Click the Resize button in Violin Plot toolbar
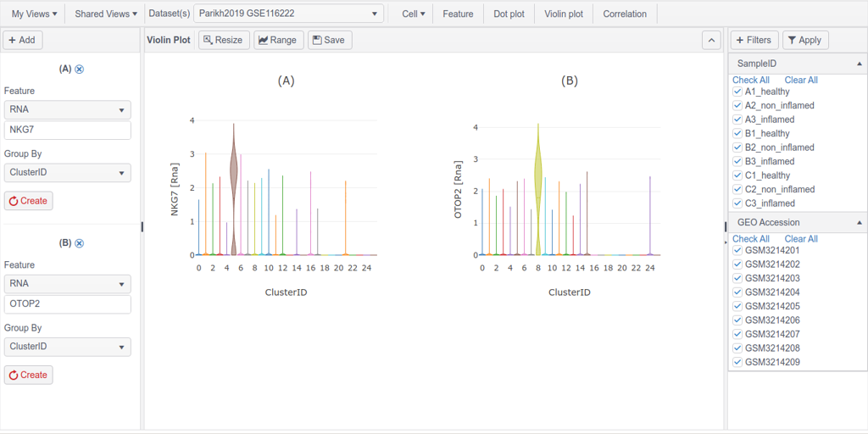Image resolution: width=868 pixels, height=434 pixels. click(x=224, y=40)
